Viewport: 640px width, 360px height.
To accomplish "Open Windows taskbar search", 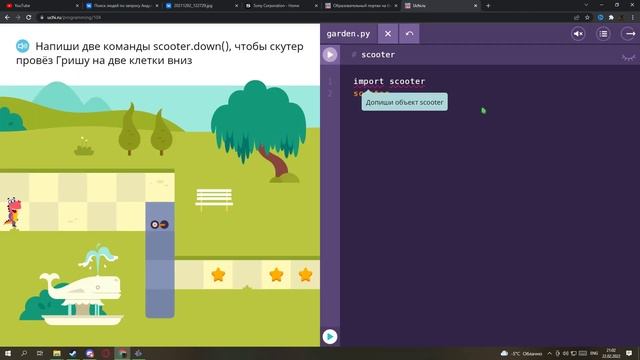I will point(24,353).
